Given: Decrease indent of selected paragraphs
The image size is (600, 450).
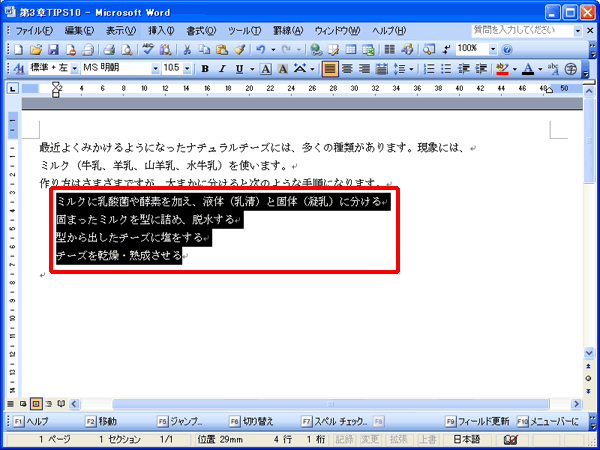Looking at the screenshot, I should tap(464, 69).
